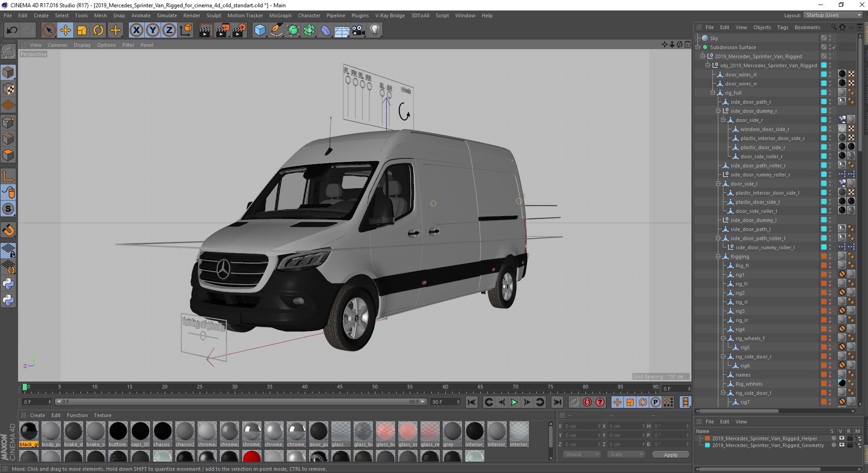
Task: Toggle Subdivision Surface green enable checkmark
Action: [x=834, y=47]
